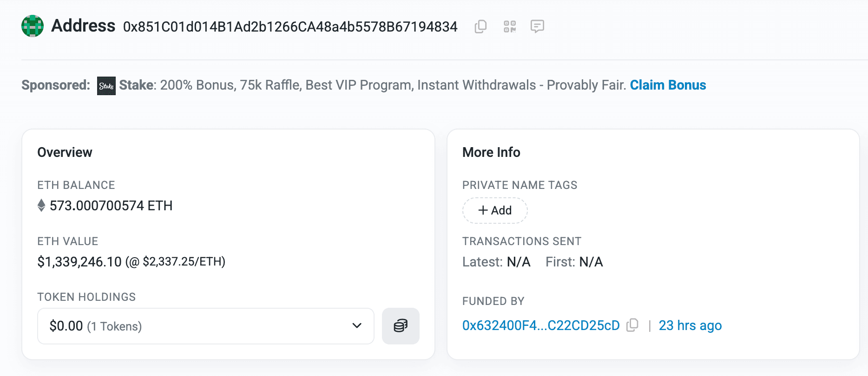Click the Overview panel heading

(65, 152)
